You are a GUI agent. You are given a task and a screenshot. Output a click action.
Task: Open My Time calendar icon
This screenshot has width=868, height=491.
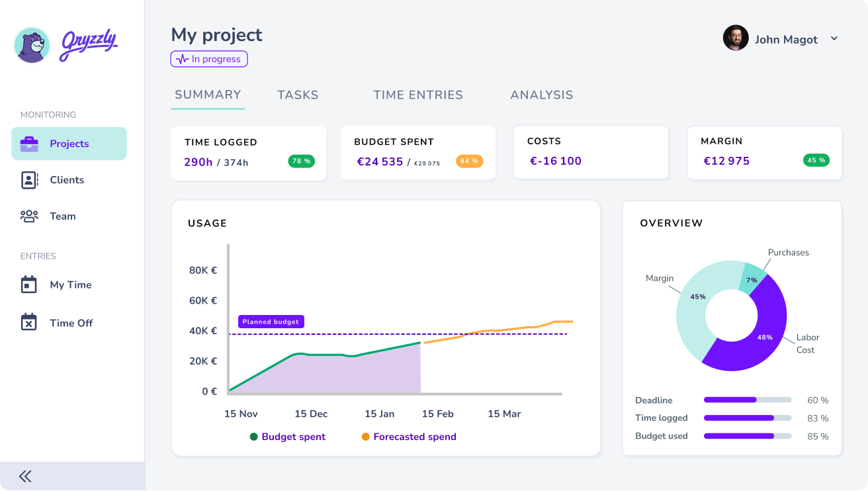point(29,285)
